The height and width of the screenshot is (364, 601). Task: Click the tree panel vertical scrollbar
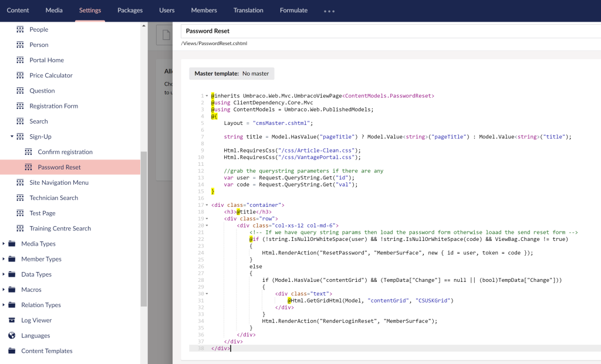tap(144, 229)
